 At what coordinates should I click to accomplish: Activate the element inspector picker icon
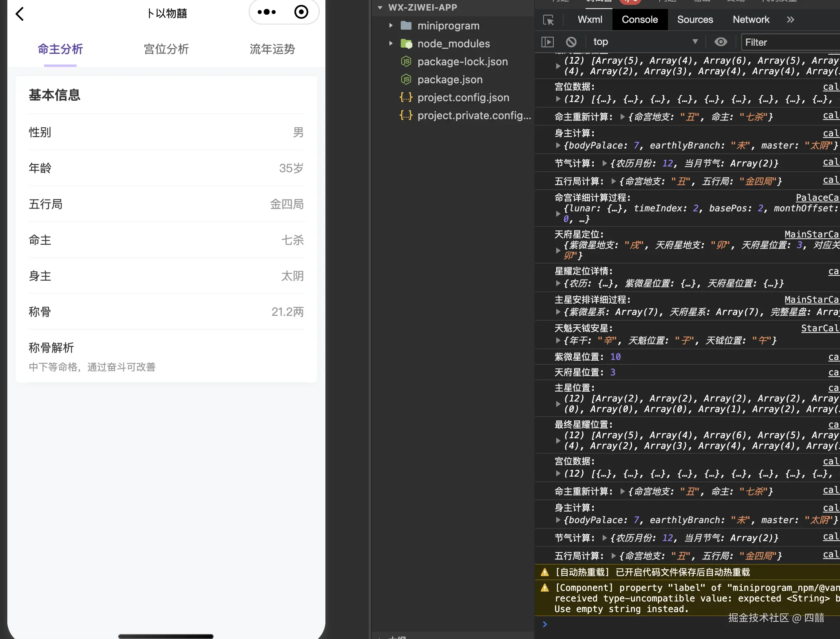(x=548, y=20)
